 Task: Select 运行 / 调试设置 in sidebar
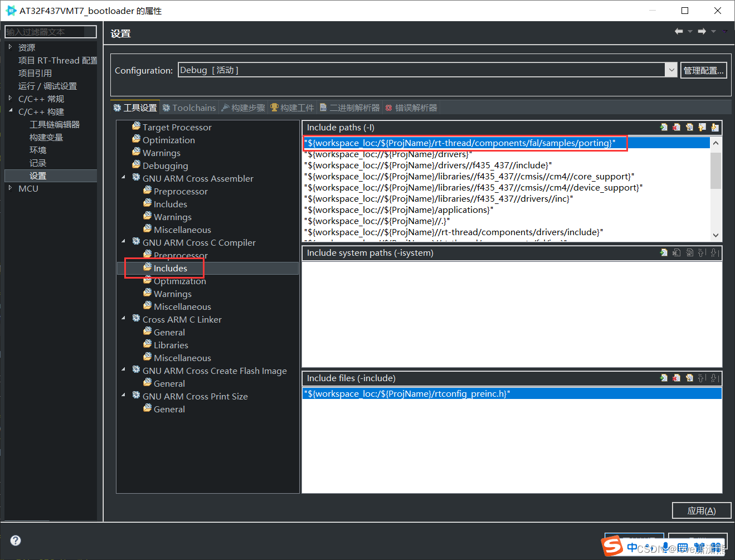coord(47,86)
